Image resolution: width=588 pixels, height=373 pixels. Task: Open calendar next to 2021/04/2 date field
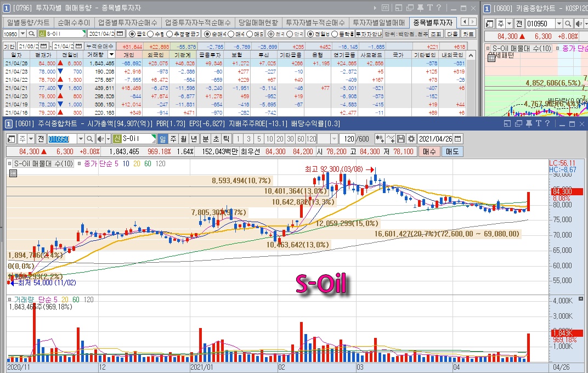click(x=120, y=34)
